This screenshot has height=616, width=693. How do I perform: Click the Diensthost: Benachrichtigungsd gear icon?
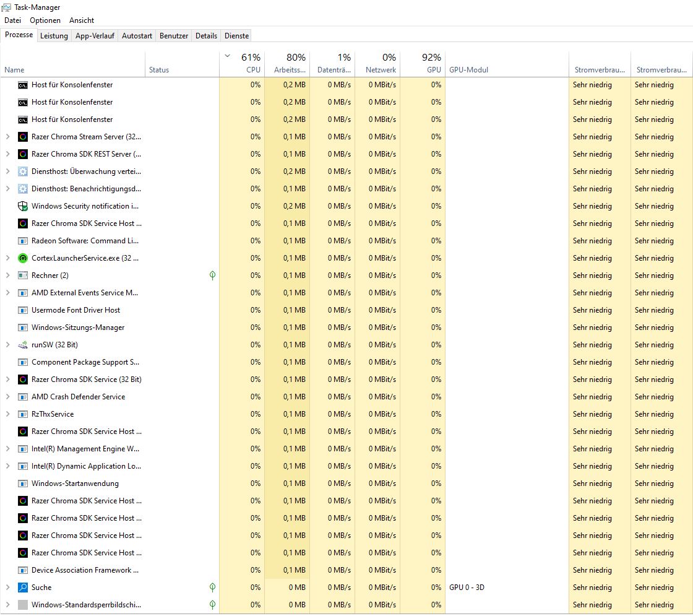(x=23, y=189)
